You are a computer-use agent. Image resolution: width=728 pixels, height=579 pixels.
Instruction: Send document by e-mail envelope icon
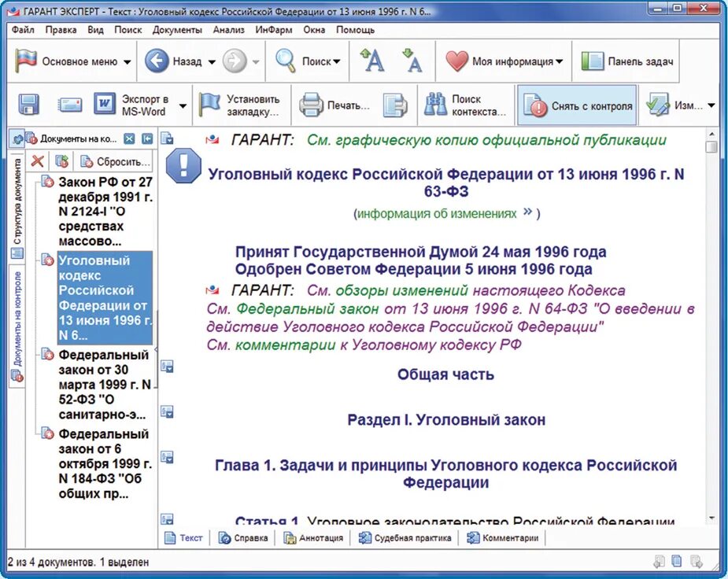(69, 105)
